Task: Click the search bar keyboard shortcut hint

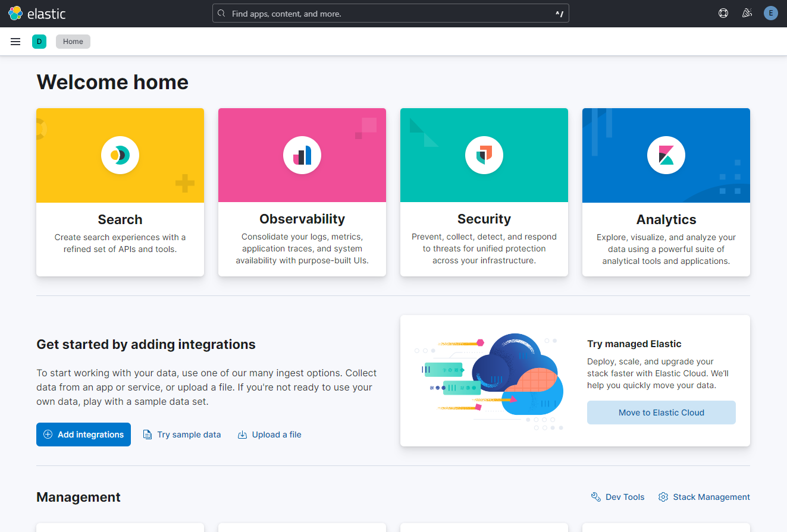Action: tap(559, 13)
